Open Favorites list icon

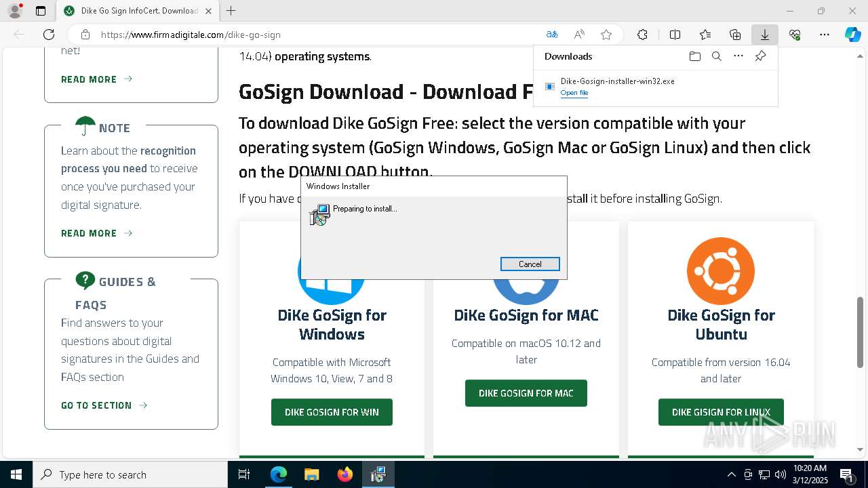pos(705,35)
